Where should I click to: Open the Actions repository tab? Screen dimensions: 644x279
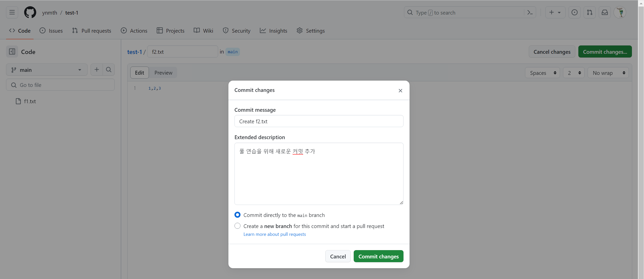tap(134, 31)
